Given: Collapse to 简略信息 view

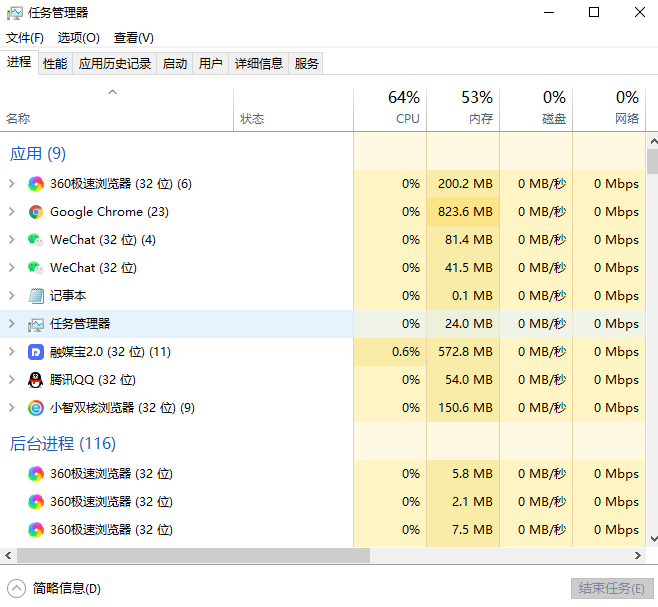Looking at the screenshot, I should pyautogui.click(x=55, y=589).
